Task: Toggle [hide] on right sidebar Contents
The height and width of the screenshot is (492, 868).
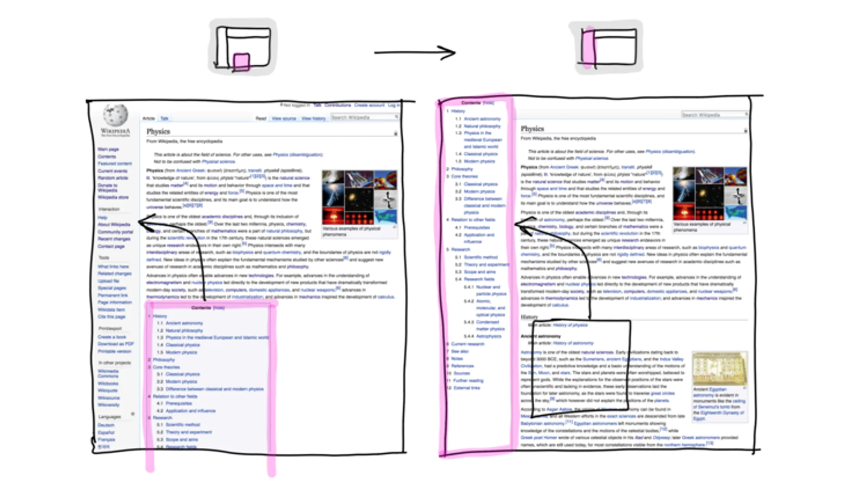Action: pos(489,103)
